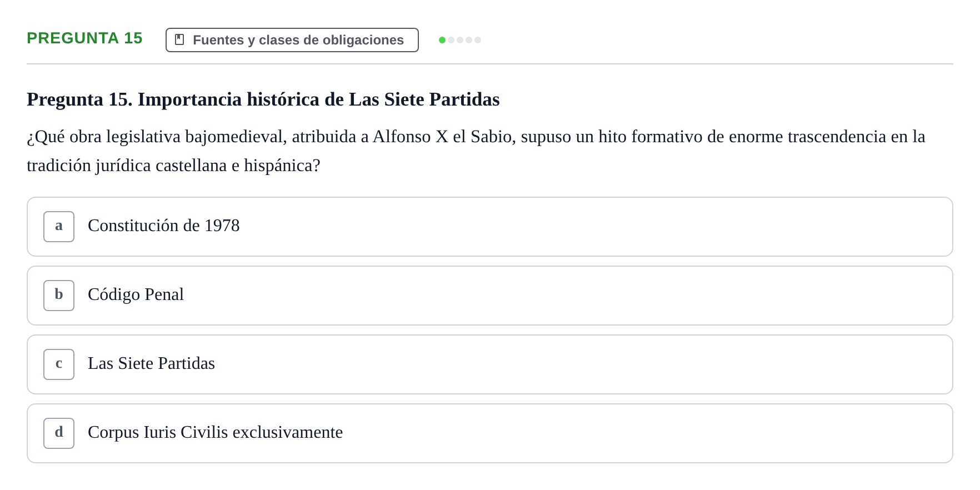Pick answer 'Corpus Iuris Civilis exclusivamente'
The width and height of the screenshot is (980, 490).
tap(490, 433)
